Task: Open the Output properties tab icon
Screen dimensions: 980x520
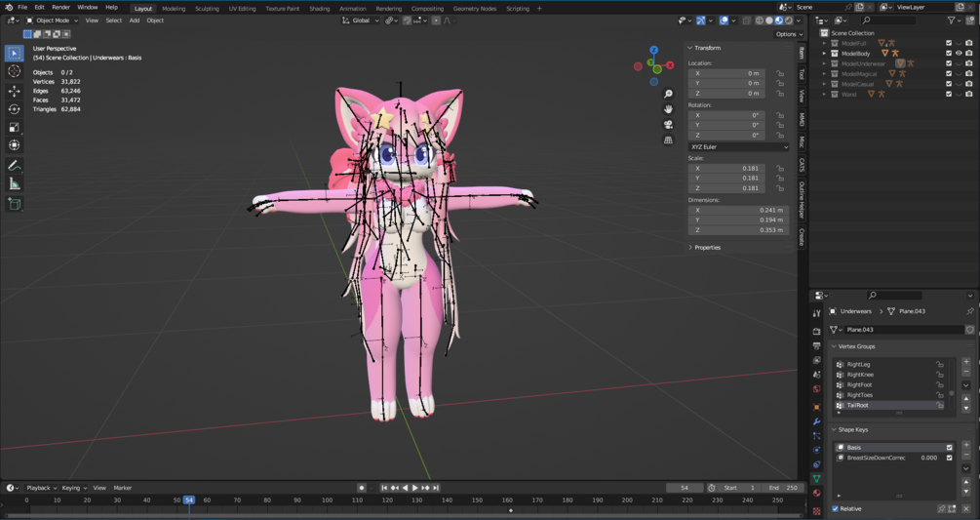Action: [816, 345]
